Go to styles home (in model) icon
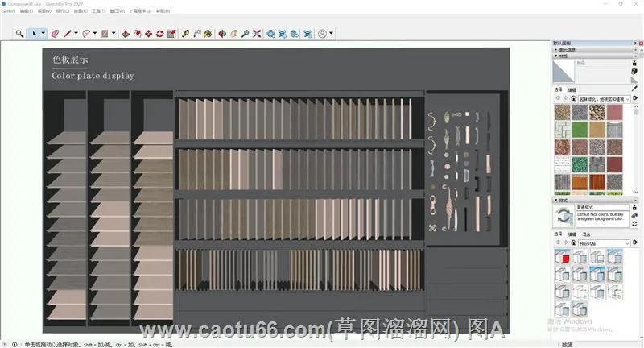This screenshot has height=348, width=644. point(574,242)
